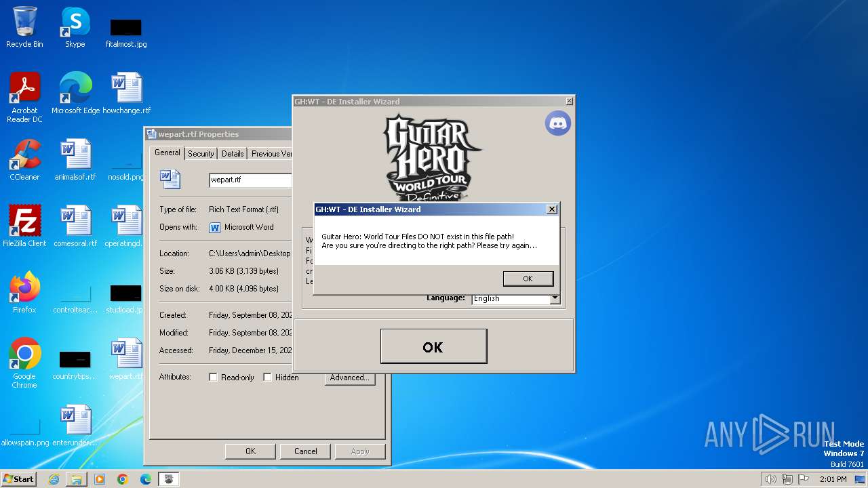Image resolution: width=868 pixels, height=488 pixels.
Task: Launch Skype from the desktop
Action: pos(75,27)
